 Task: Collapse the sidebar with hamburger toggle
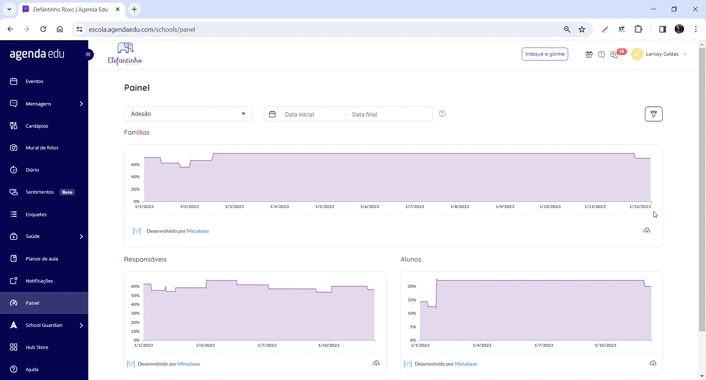click(88, 54)
